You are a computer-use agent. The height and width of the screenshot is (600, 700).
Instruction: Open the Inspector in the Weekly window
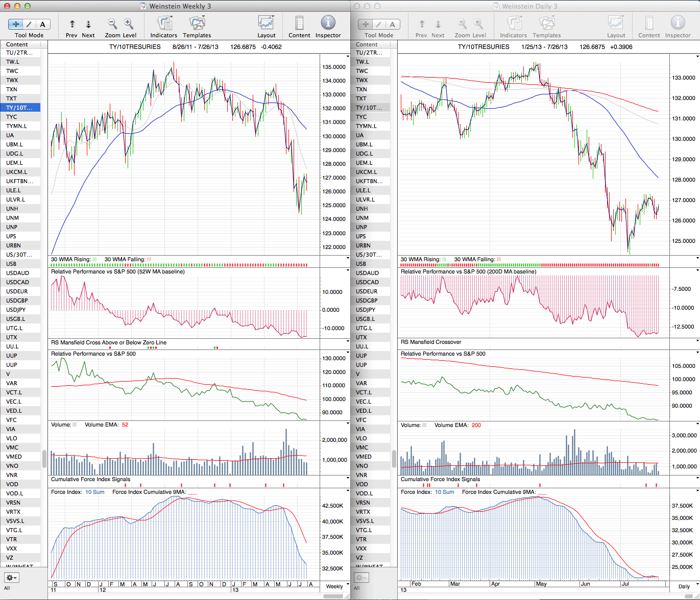pos(328,23)
